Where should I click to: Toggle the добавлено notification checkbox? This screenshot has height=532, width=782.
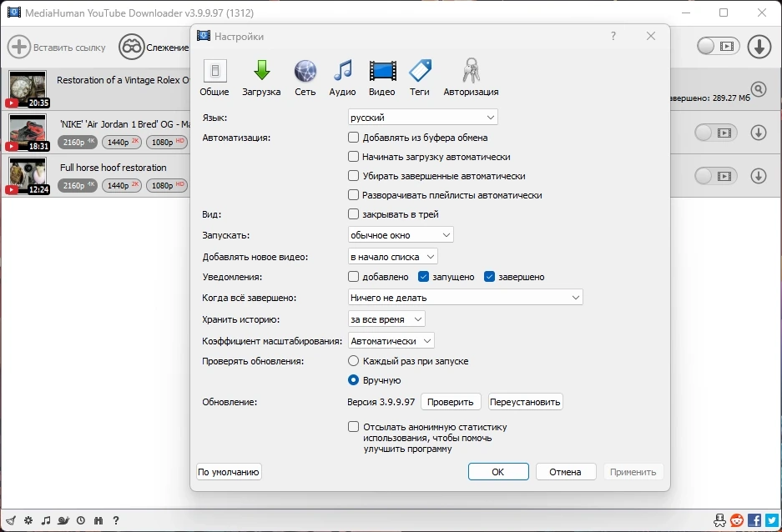click(353, 277)
